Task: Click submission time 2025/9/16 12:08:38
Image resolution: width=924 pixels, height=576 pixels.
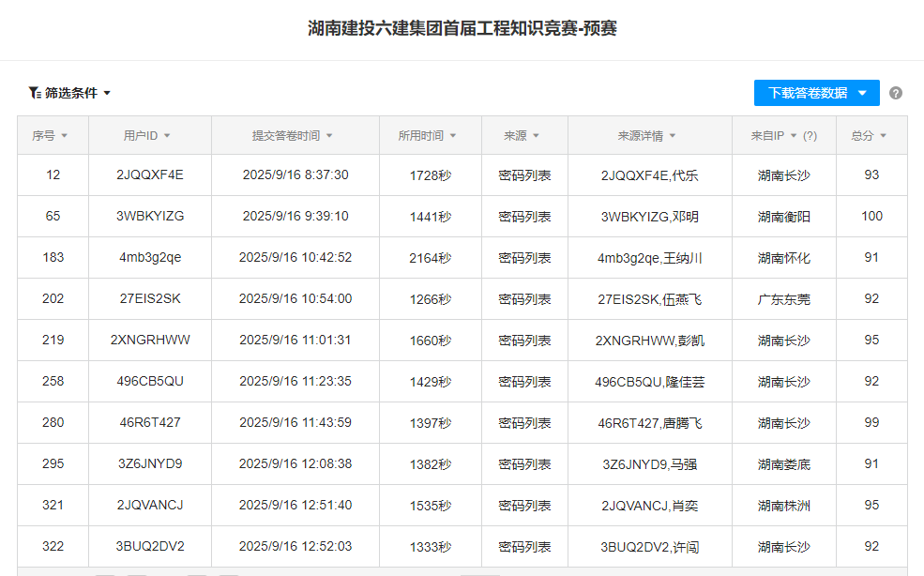Action: pos(295,464)
